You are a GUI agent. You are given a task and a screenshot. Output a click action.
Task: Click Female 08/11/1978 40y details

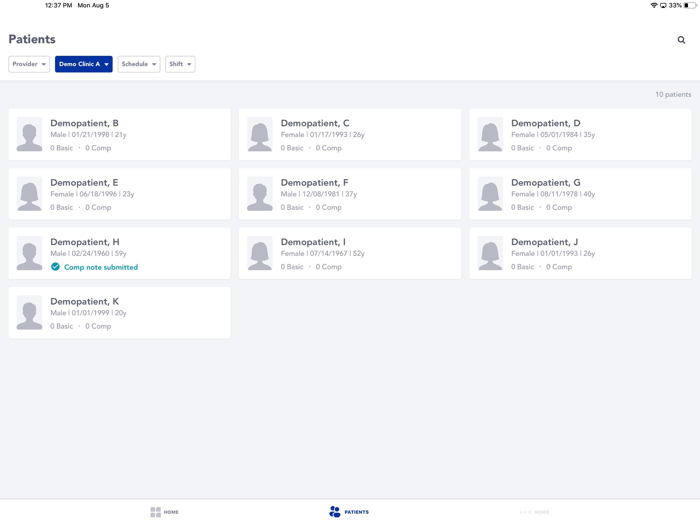553,194
